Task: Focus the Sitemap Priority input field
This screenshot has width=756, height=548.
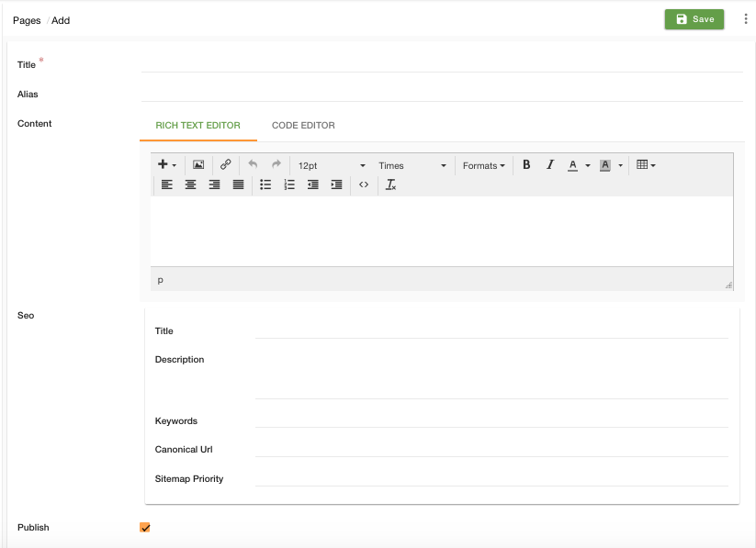Action: pyautogui.click(x=491, y=477)
